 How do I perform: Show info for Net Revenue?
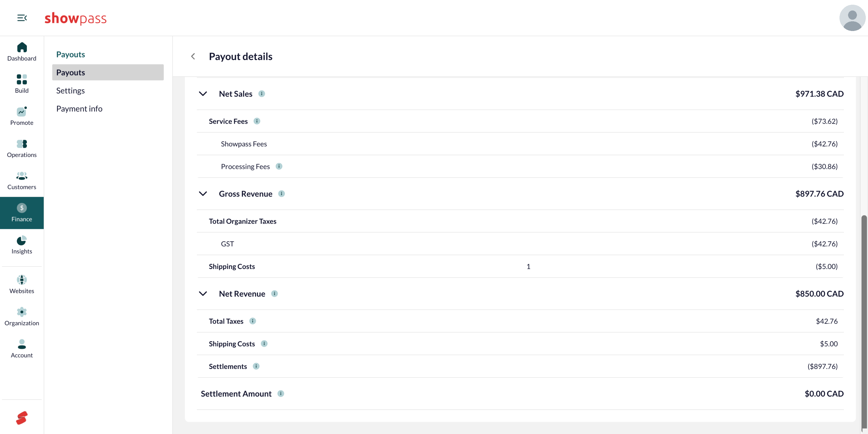(x=275, y=293)
